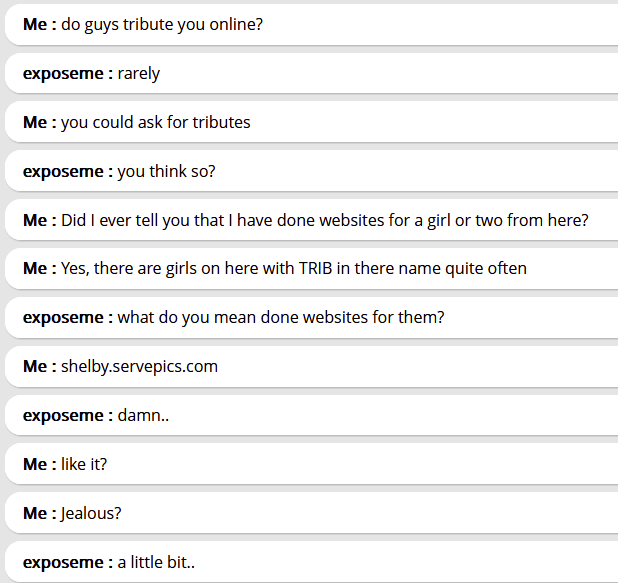Select the "a little bit.." reply text
618x583 pixels.
pyautogui.click(x=156, y=562)
